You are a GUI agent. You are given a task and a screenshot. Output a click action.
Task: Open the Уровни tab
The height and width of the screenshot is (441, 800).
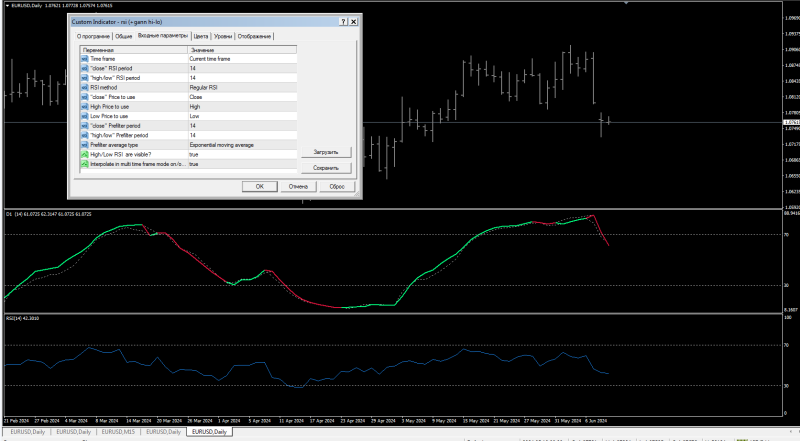pyautogui.click(x=221, y=36)
